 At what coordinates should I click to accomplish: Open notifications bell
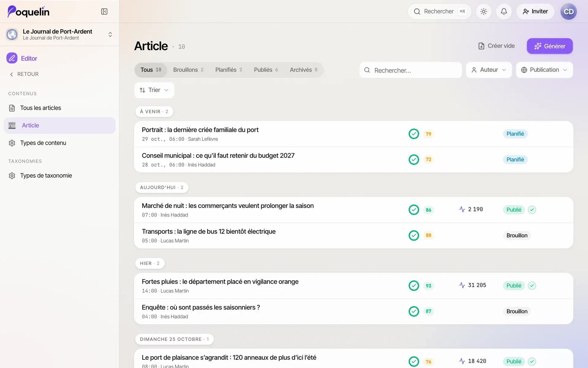pyautogui.click(x=504, y=12)
